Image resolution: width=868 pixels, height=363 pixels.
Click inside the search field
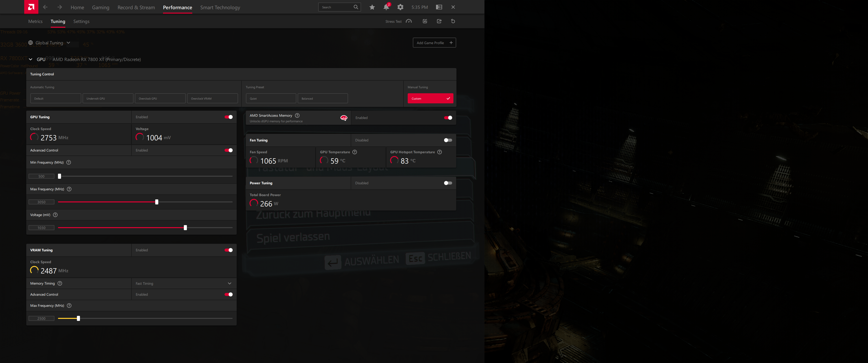(337, 7)
